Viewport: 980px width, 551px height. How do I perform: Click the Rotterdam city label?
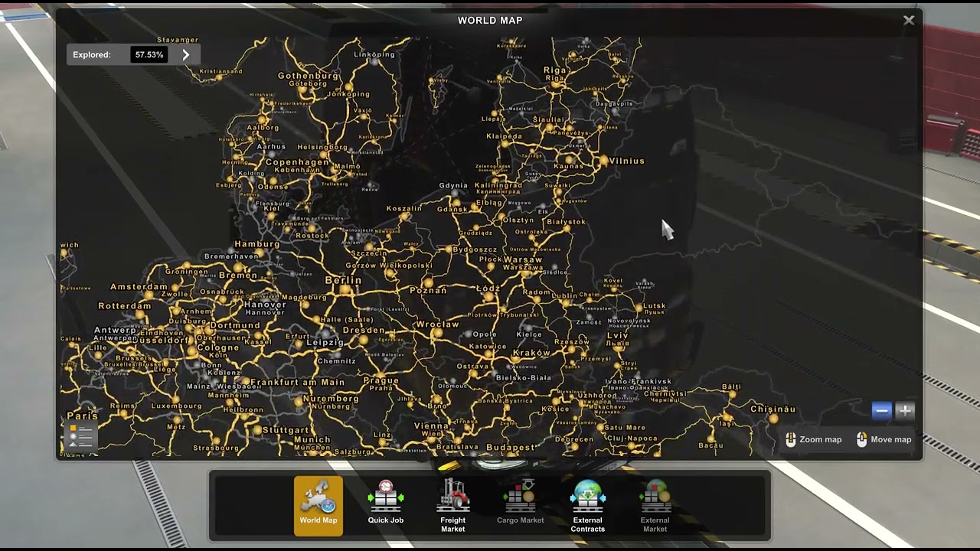click(125, 305)
